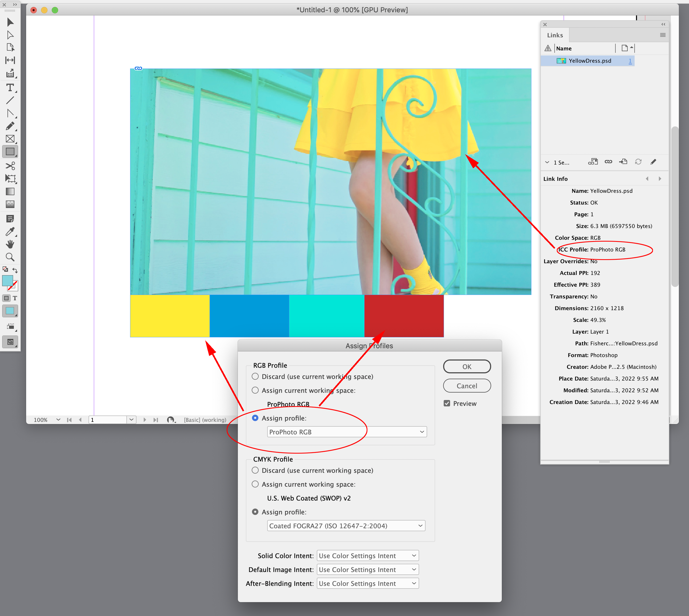Select the Type tool
The width and height of the screenshot is (689, 616).
point(10,87)
